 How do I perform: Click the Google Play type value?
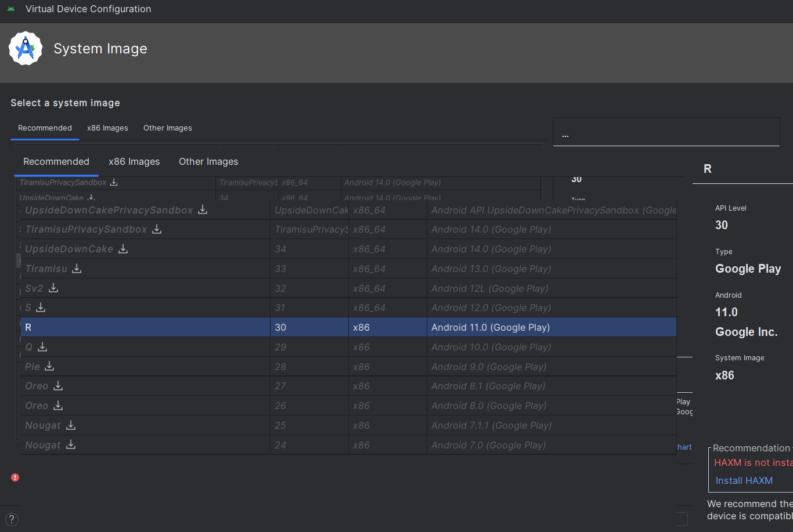pos(748,269)
